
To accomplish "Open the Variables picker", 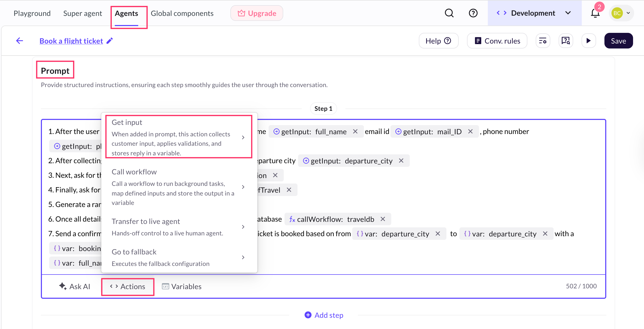I will tap(182, 286).
